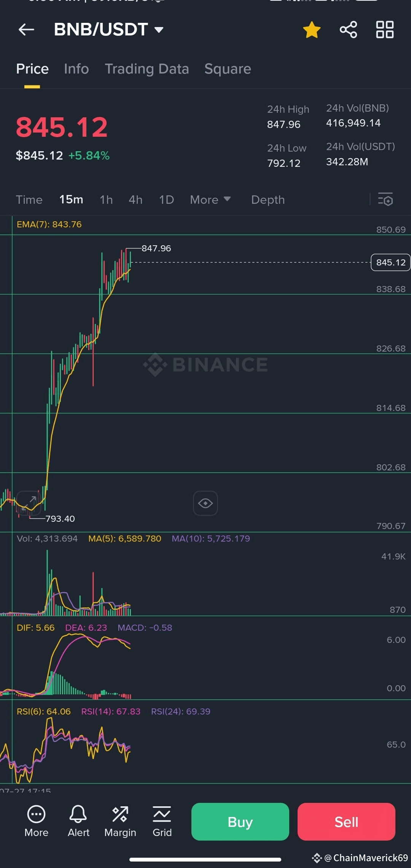Viewport: 411px width, 868px height.
Task: Open the Grid trading icon
Action: tap(162, 821)
